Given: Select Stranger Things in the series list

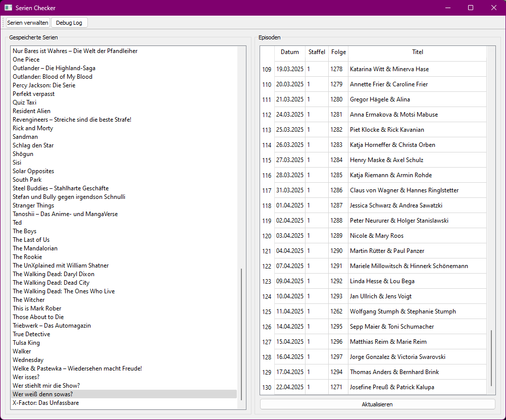Looking at the screenshot, I should point(33,205).
